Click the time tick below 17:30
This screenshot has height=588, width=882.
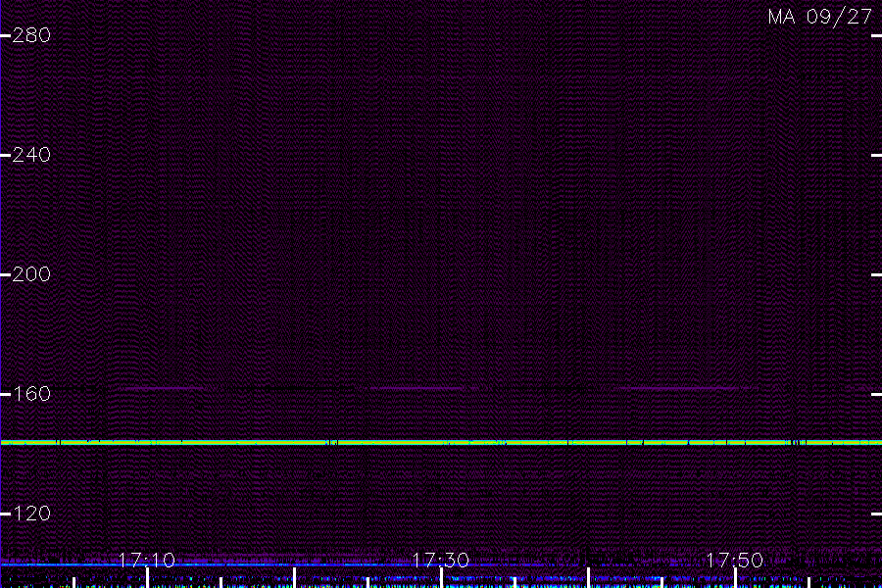tap(441, 578)
